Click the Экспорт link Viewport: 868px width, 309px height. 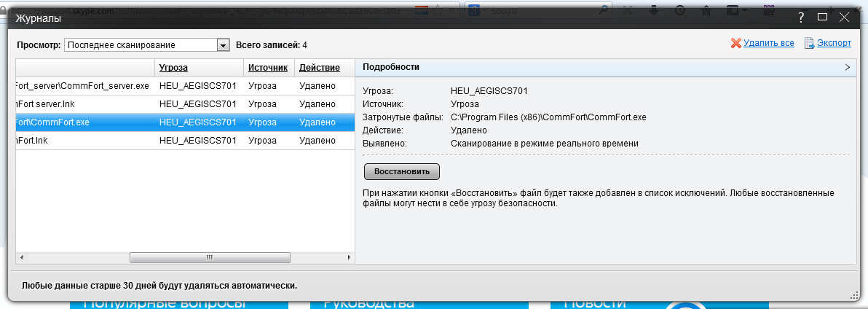tap(834, 44)
